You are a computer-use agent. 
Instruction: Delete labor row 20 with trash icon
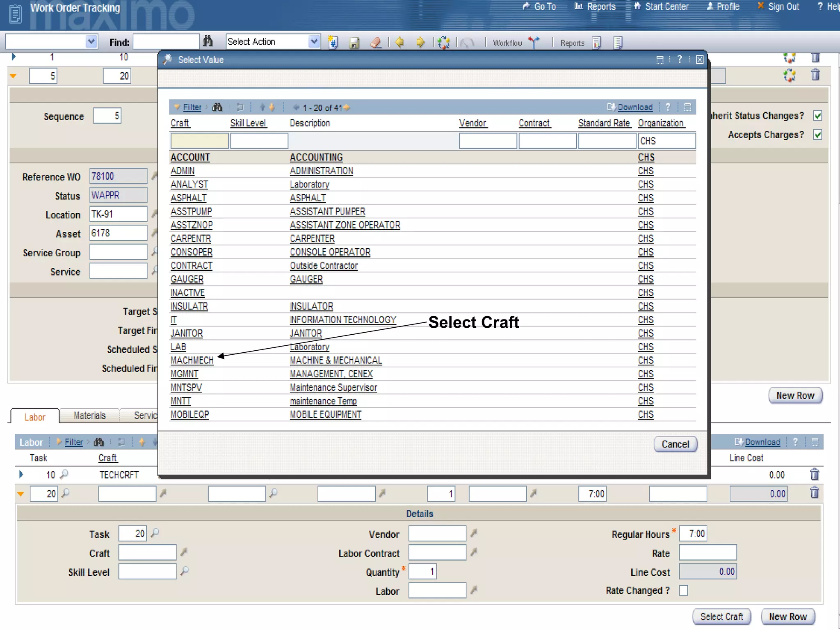click(815, 493)
